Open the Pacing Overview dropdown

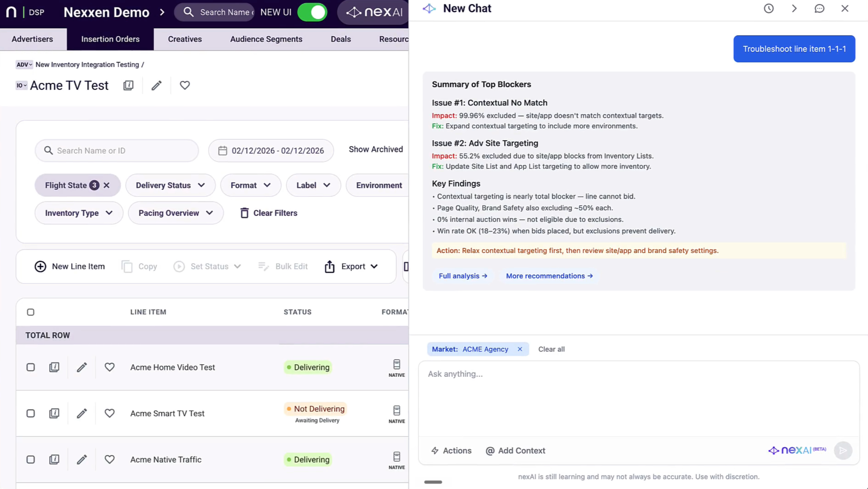click(x=175, y=213)
